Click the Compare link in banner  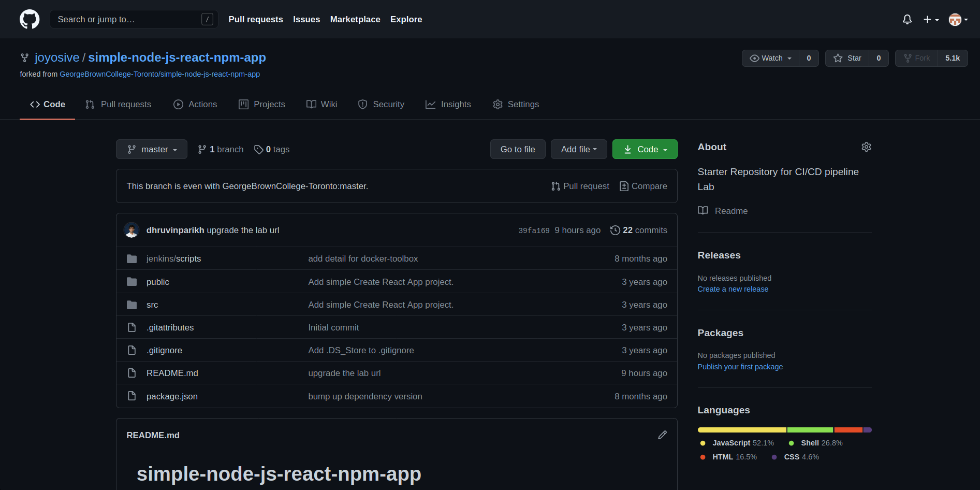tap(643, 186)
